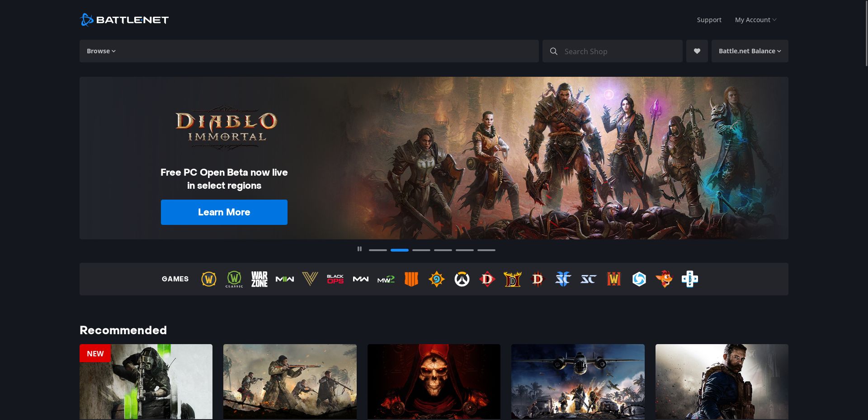868x420 pixels.
Task: Open the Support link
Action: point(709,20)
